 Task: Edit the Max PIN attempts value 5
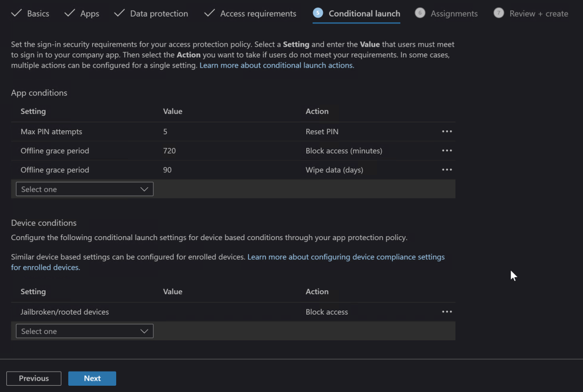click(x=165, y=131)
